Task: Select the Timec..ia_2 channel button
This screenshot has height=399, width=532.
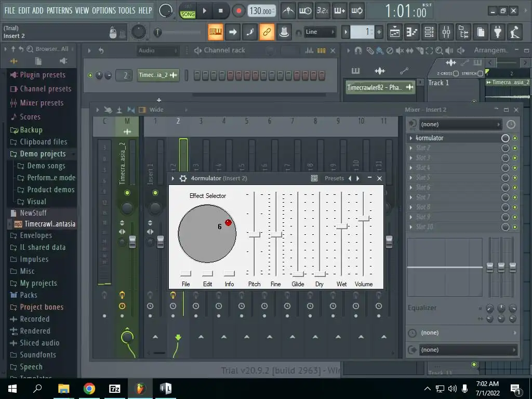Action: (158, 75)
